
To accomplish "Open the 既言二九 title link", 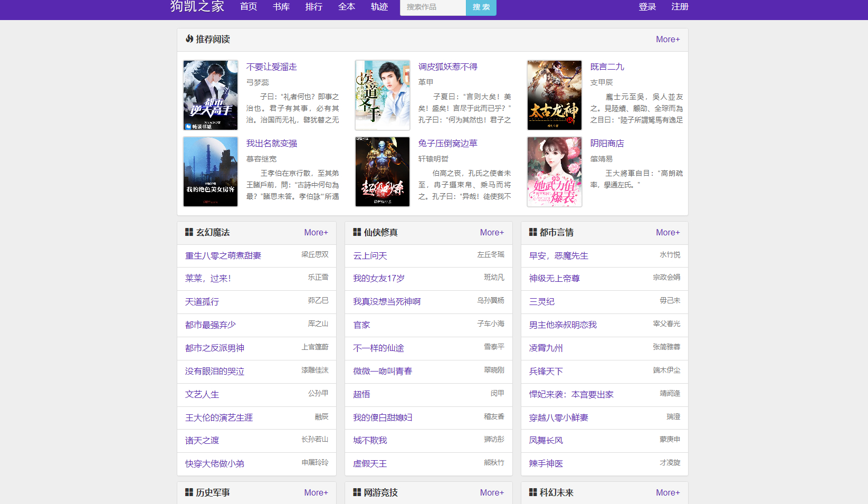I will pos(607,67).
